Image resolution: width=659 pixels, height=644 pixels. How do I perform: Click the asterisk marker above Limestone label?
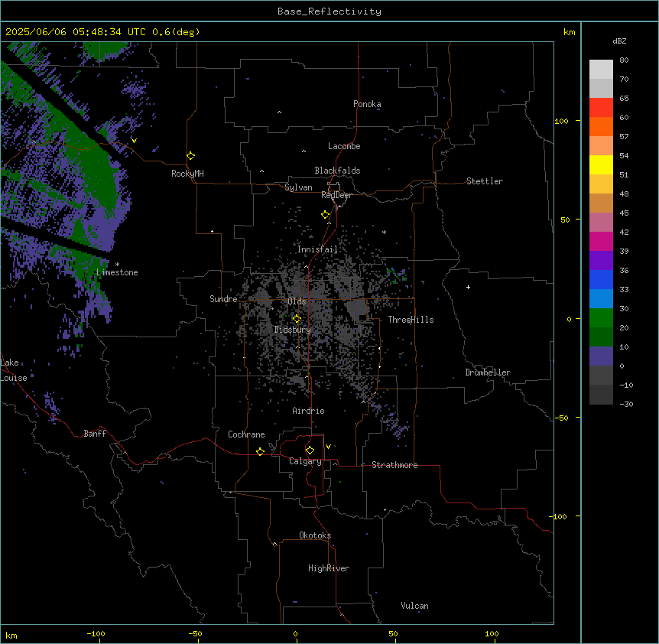point(117,265)
